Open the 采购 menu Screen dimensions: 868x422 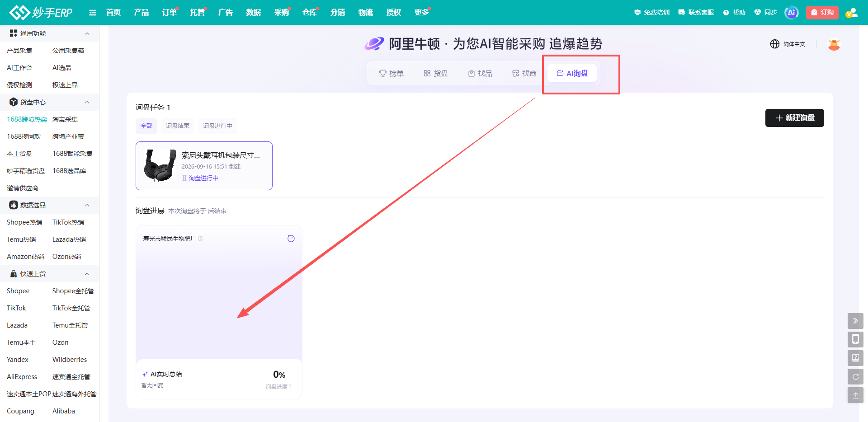[282, 13]
